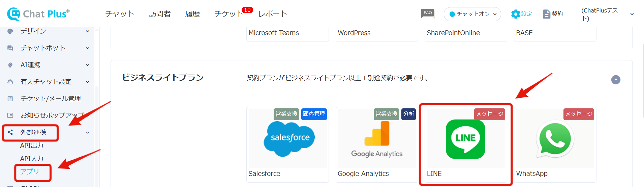Select アプリ in sidebar
The image size is (644, 187).
[30, 172]
